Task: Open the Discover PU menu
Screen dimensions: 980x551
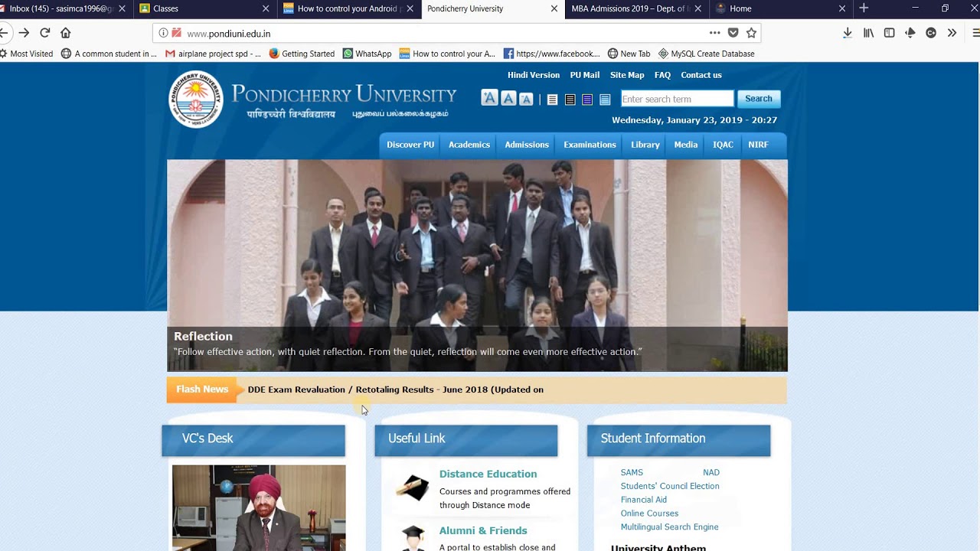Action: [x=410, y=145]
